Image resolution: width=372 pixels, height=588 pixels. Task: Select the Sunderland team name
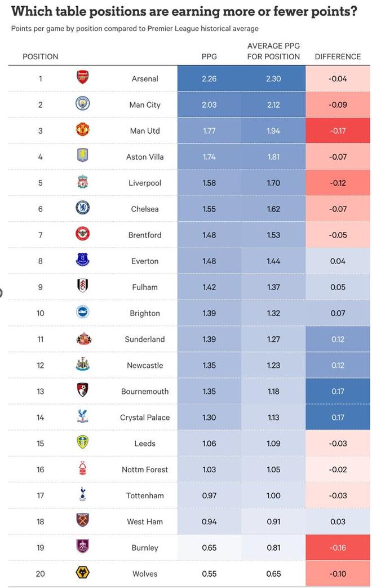tap(145, 339)
